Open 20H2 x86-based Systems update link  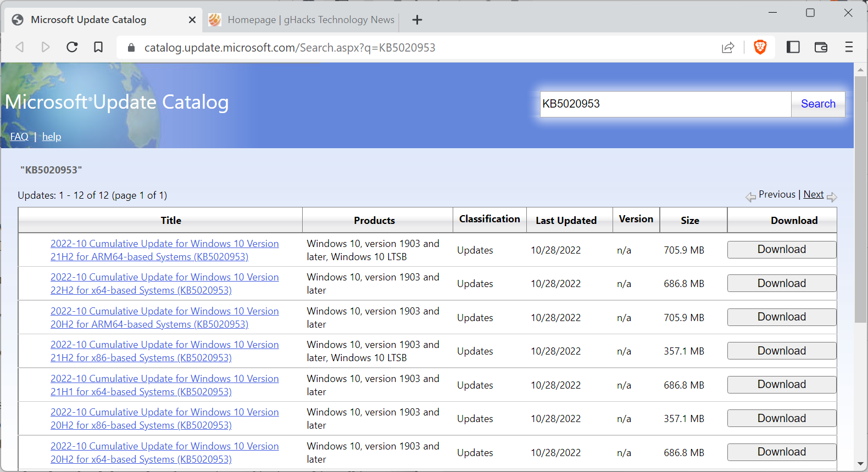165,419
